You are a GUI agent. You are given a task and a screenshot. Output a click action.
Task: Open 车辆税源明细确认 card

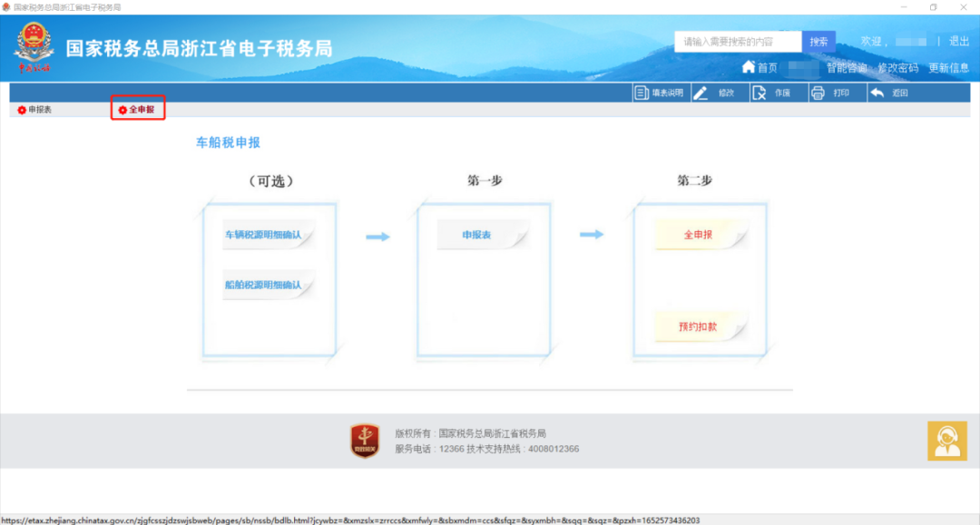coord(268,235)
